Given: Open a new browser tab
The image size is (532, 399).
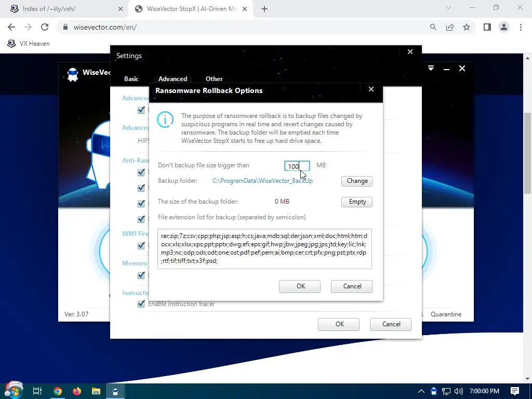Looking at the screenshot, I should 264,9.
